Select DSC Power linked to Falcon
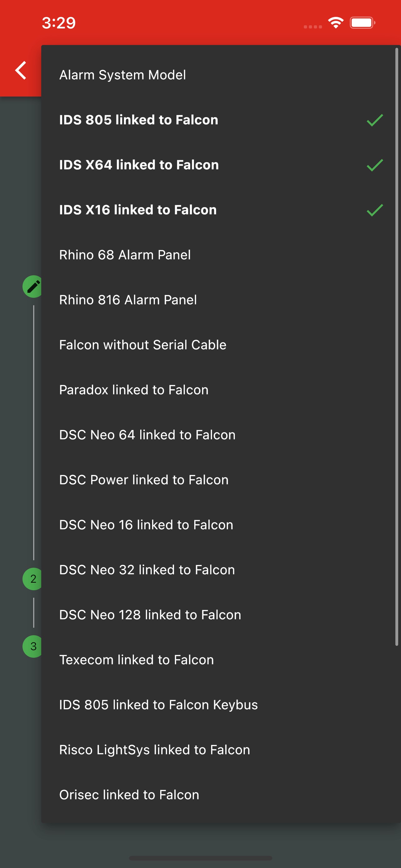 [x=144, y=480]
